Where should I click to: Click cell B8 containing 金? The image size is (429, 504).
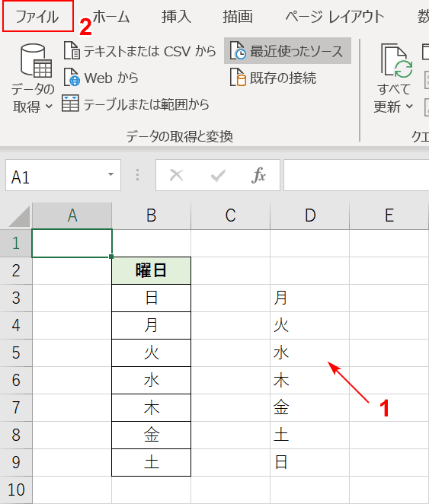pos(151,435)
